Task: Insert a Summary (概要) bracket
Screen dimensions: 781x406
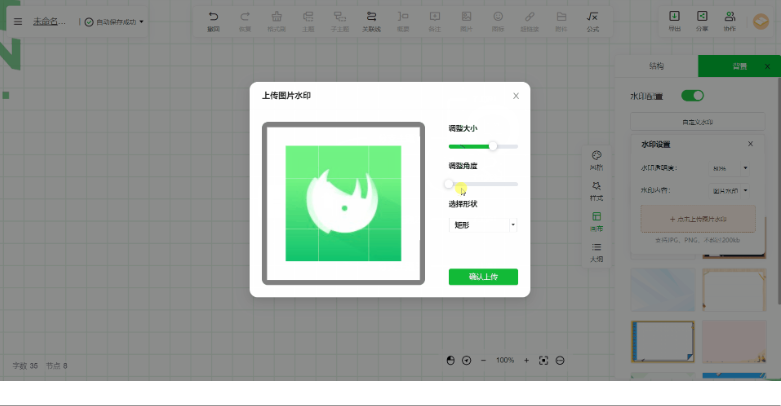Action: pos(403,22)
